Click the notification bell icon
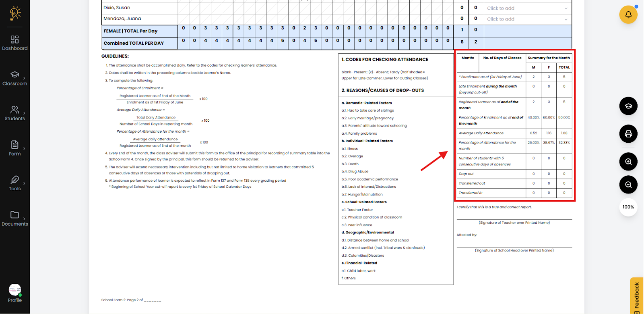This screenshot has height=314, width=644. 628,15
